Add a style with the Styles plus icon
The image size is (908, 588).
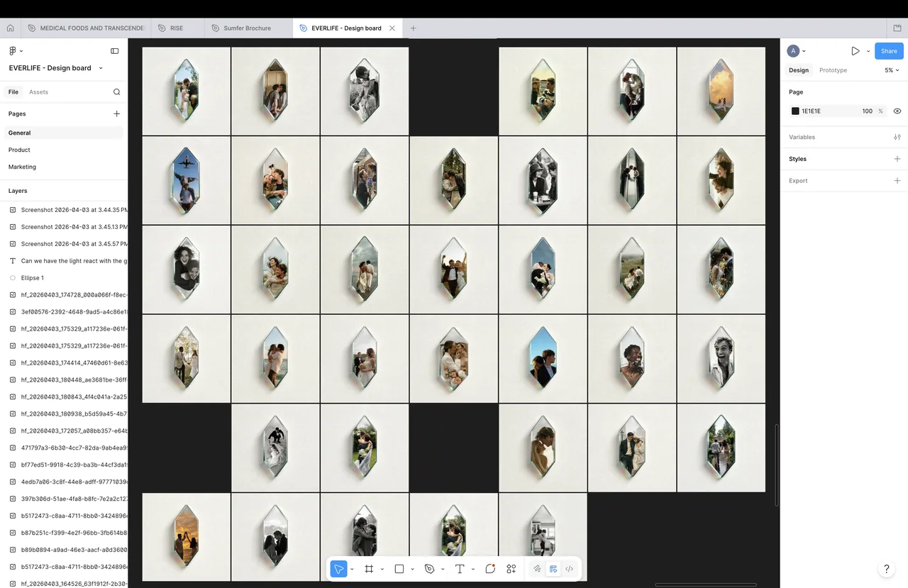pos(897,159)
